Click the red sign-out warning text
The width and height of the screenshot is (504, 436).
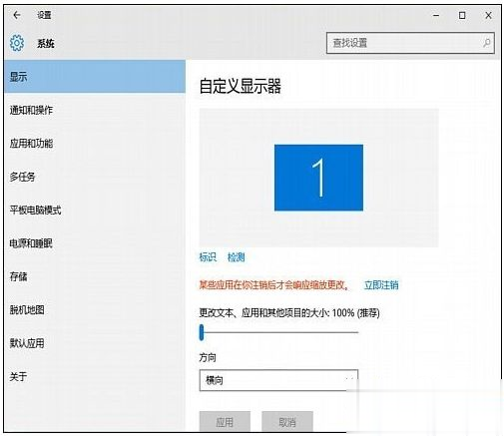274,285
